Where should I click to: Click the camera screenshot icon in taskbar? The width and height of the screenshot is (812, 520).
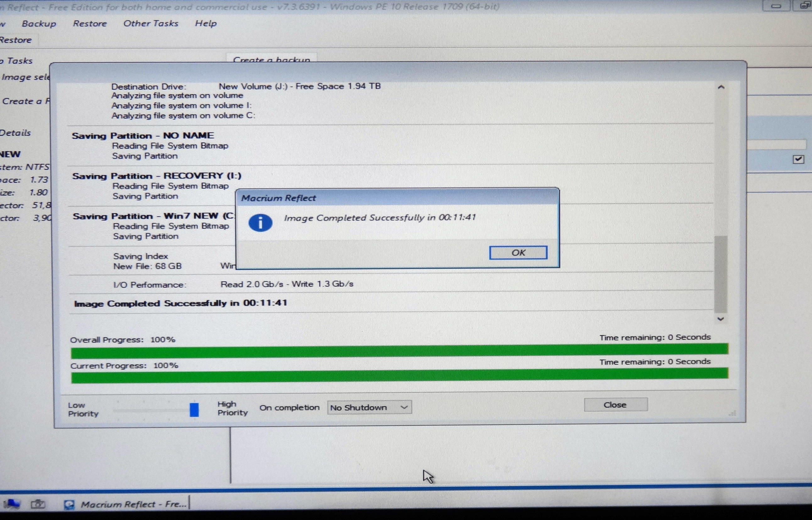tap(38, 504)
